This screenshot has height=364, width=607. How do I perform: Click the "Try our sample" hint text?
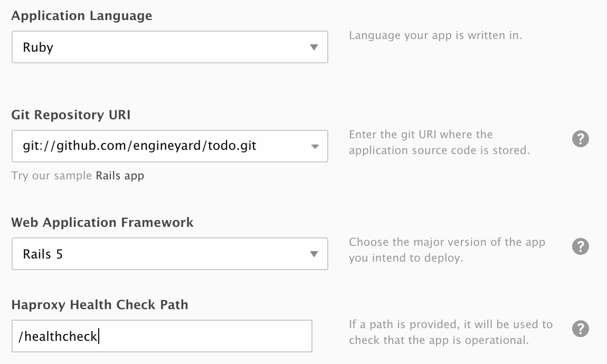(52, 176)
